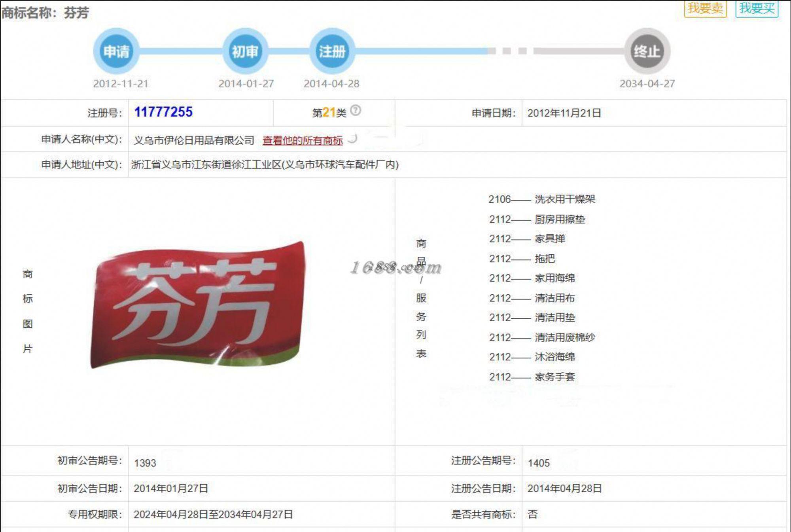Select goods item 2112 家务手套

point(532,377)
